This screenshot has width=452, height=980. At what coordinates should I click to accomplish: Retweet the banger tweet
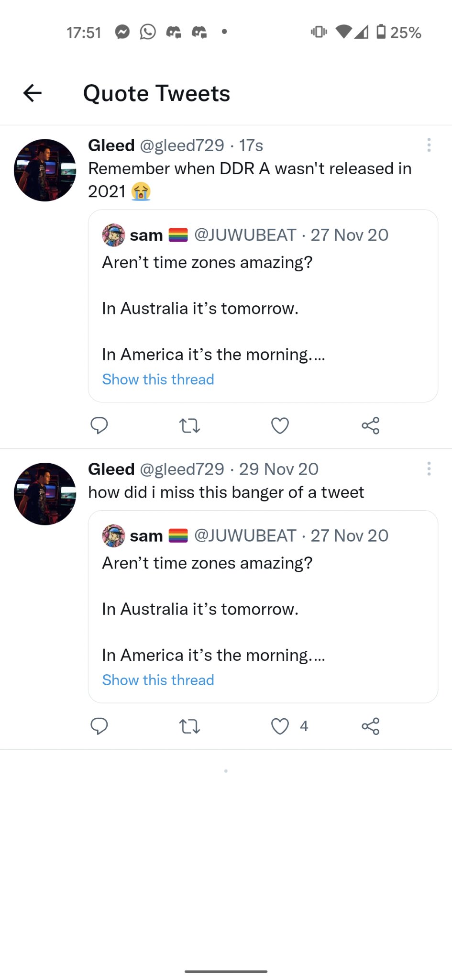(189, 726)
